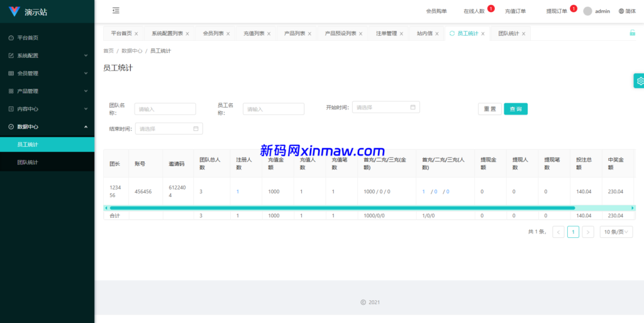Close the 平台首页 tab

(x=136, y=34)
